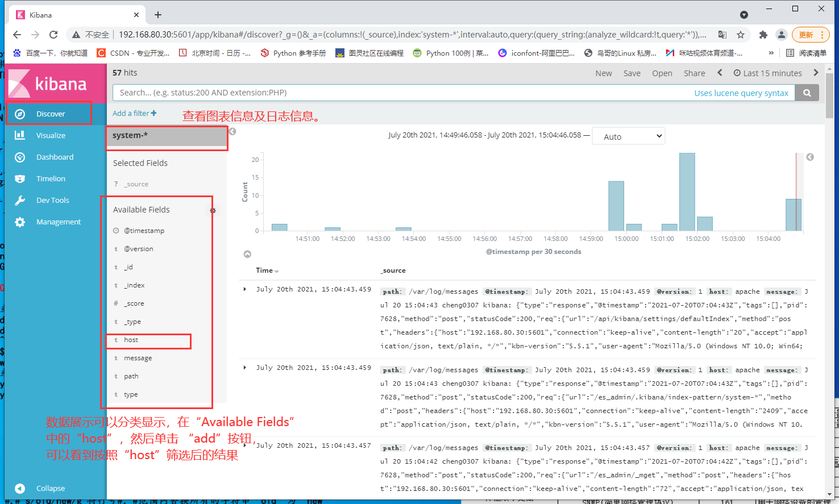Viewport: 839px width, 504px height.
Task: Expand the second log row at 15:04:43.459
Action: pos(245,368)
